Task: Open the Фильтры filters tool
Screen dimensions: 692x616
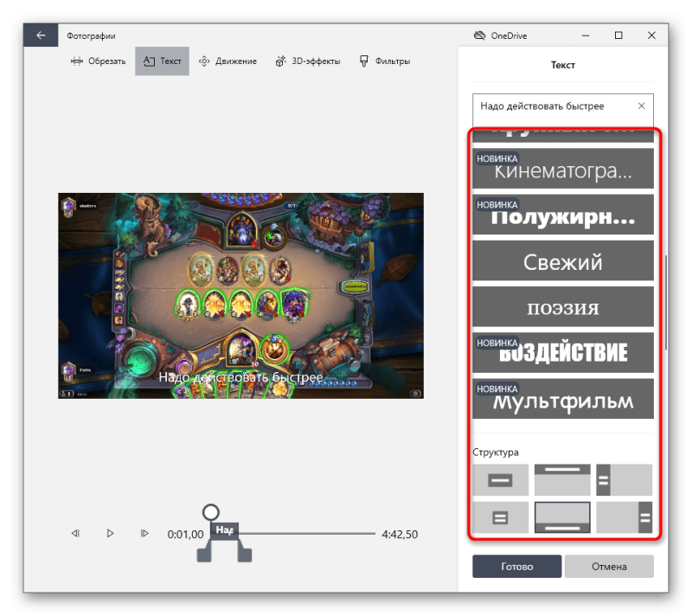Action: click(385, 61)
